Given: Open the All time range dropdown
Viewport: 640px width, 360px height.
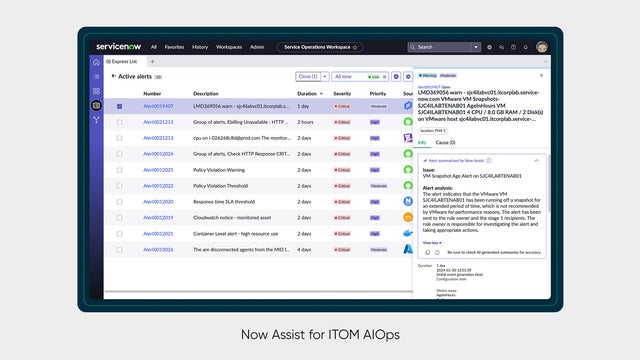Looking at the screenshot, I should 360,77.
